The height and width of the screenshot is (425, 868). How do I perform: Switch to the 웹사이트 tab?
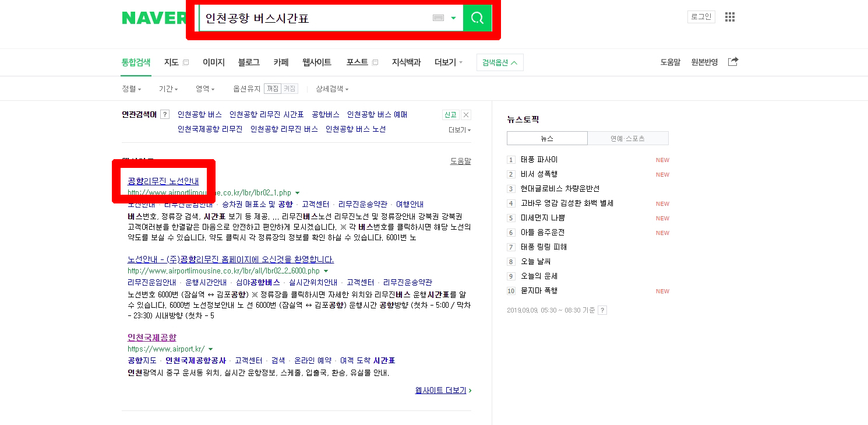point(317,62)
